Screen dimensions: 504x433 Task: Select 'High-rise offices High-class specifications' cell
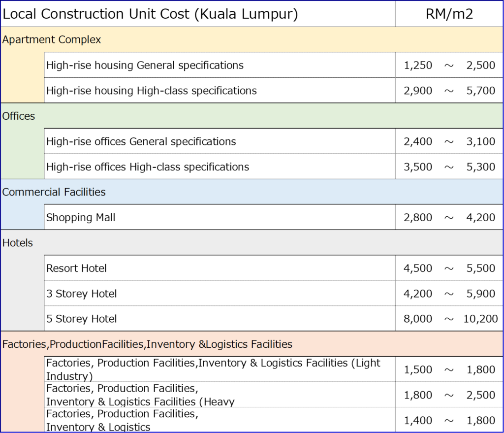[x=220, y=167]
